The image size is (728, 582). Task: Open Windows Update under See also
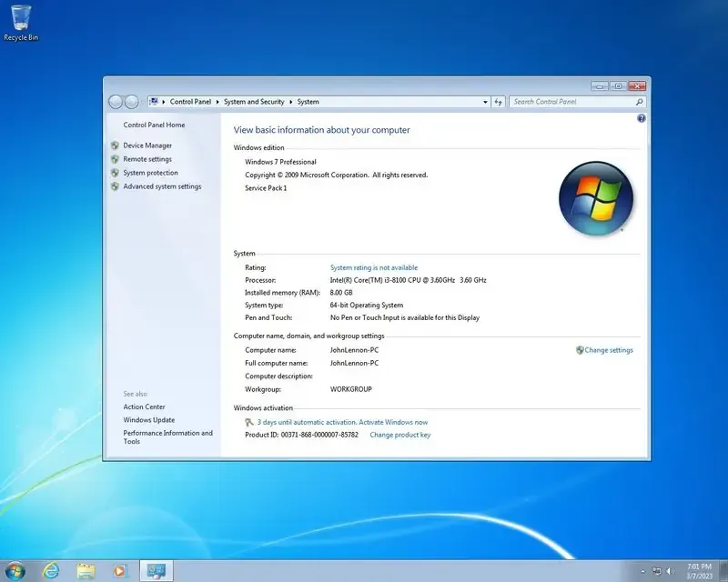pos(149,419)
